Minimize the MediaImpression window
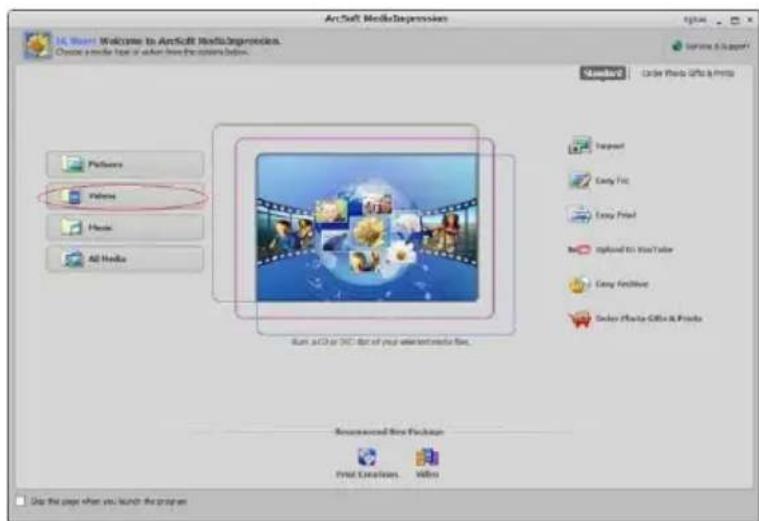Viewport: 759px width, 521px height. tap(720, 20)
